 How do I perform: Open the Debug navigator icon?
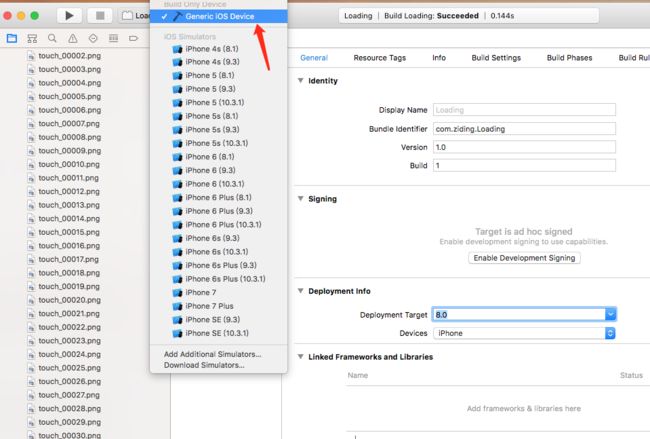point(113,39)
